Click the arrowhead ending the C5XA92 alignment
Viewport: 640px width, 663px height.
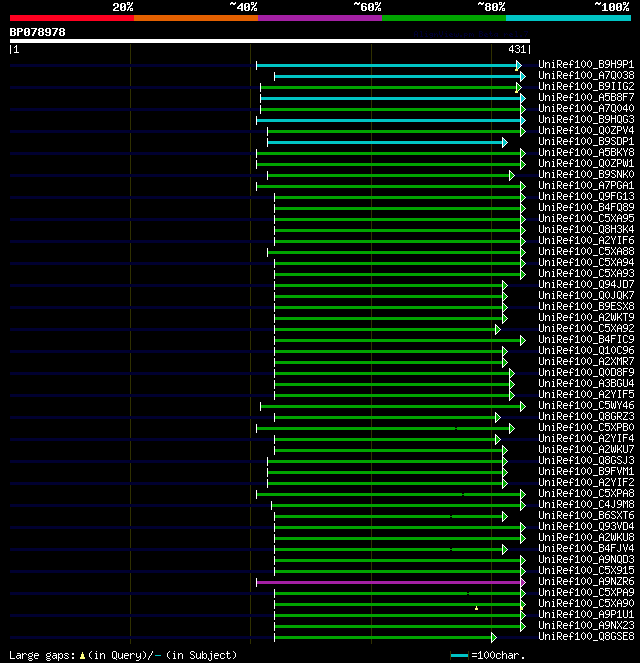pyautogui.click(x=498, y=329)
